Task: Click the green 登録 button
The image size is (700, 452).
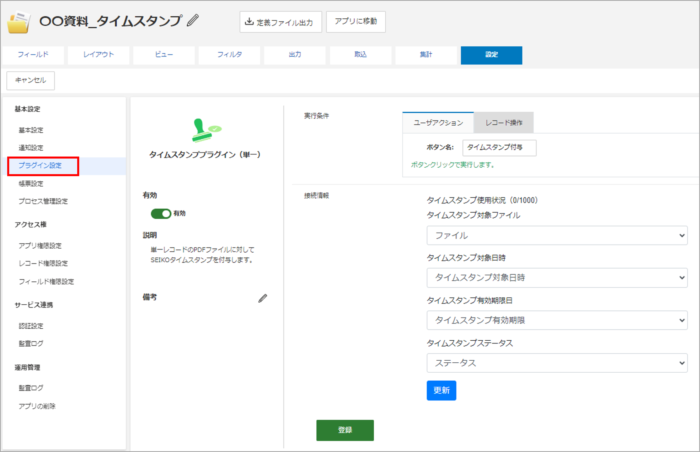Action: tap(345, 430)
